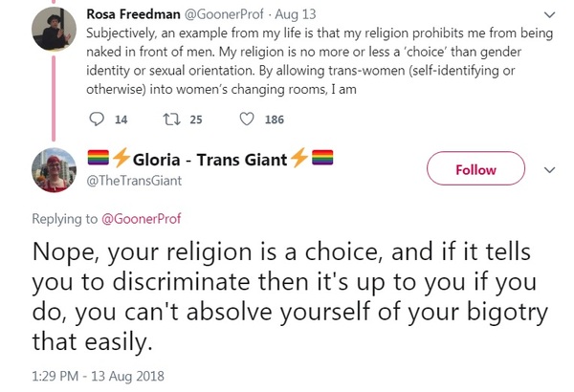574x392 pixels.
Task: Expand the chevron menu on Rosa's tweet
Action: [549, 15]
